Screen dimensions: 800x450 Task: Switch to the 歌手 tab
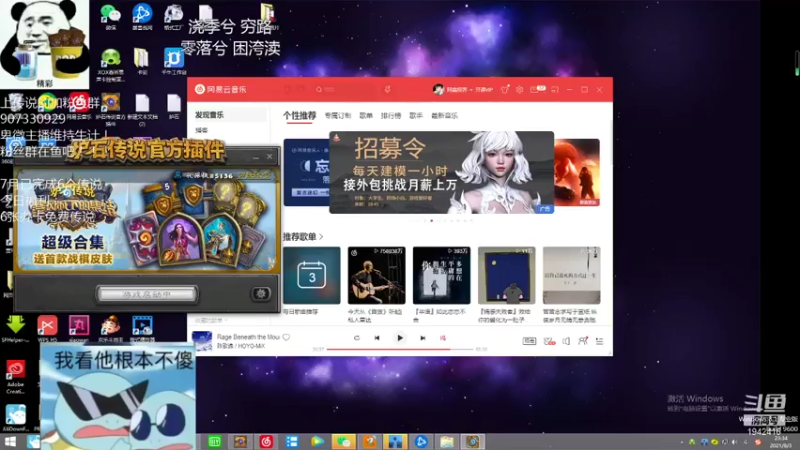[416, 116]
